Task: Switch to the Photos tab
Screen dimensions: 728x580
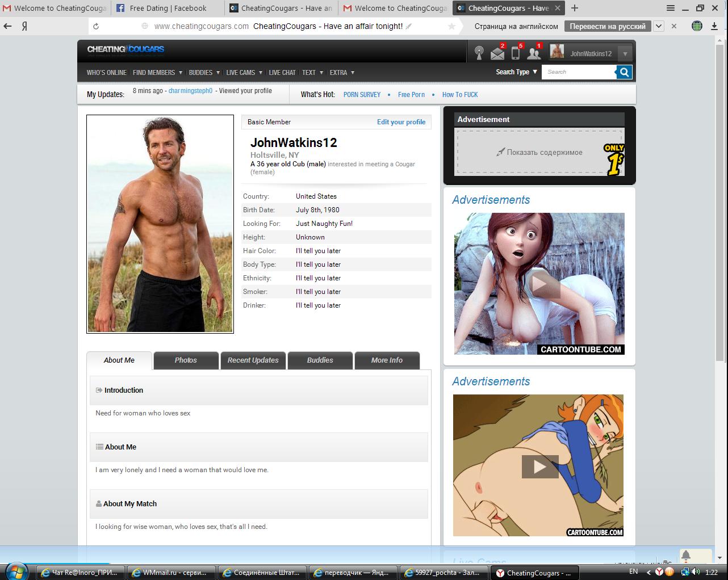Action: coord(186,360)
